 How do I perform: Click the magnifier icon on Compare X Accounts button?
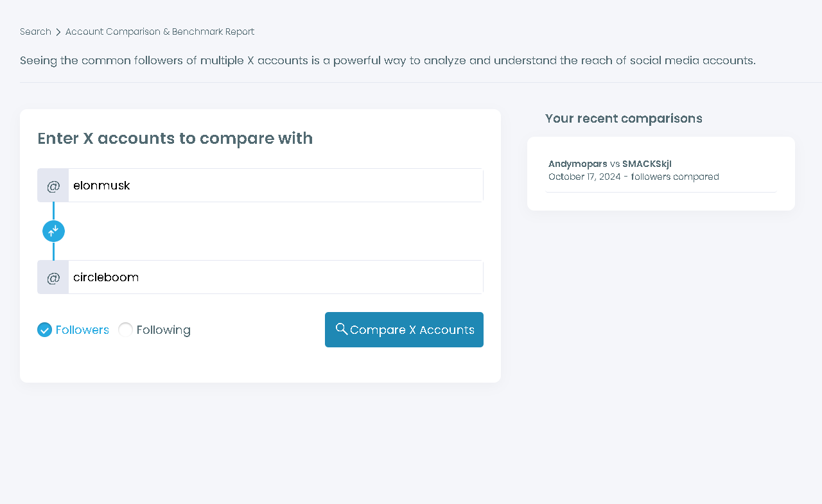click(x=342, y=329)
